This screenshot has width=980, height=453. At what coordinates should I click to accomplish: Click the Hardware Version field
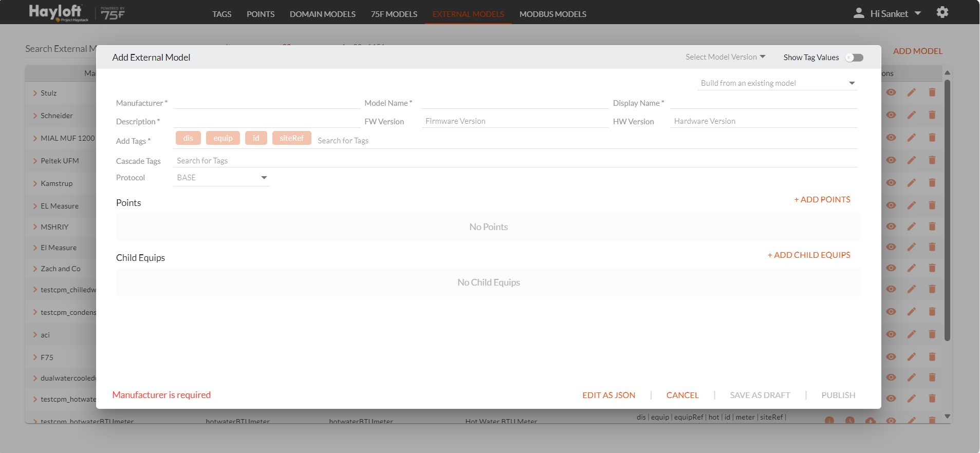[764, 121]
